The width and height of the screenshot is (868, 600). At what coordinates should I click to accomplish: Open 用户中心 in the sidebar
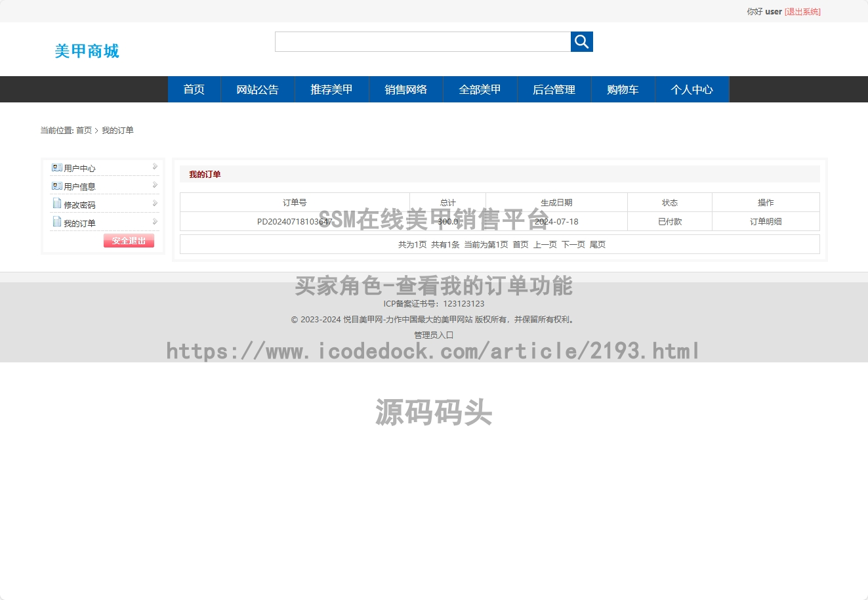[x=79, y=169]
